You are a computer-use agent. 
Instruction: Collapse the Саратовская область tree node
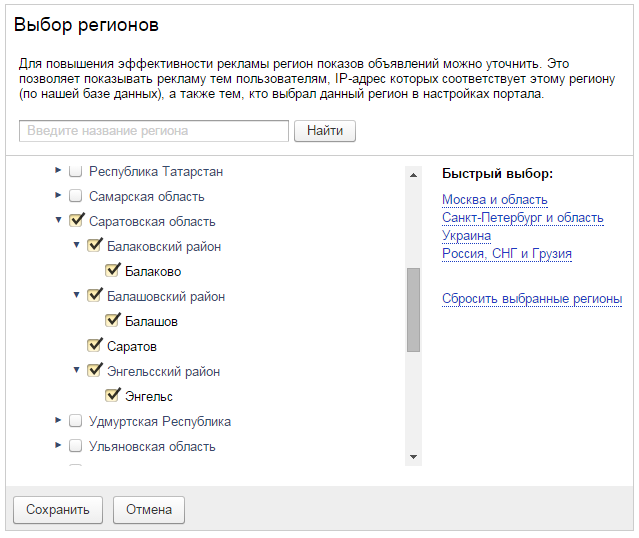pos(59,221)
